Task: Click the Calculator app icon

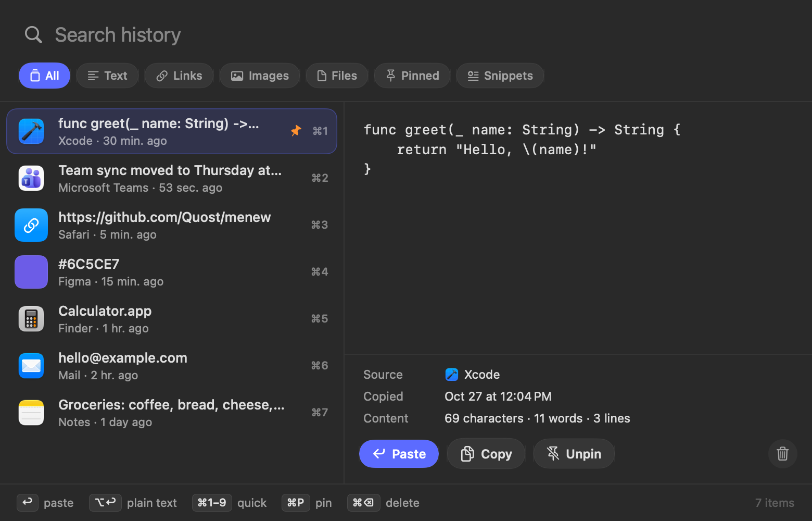Action: (31, 319)
